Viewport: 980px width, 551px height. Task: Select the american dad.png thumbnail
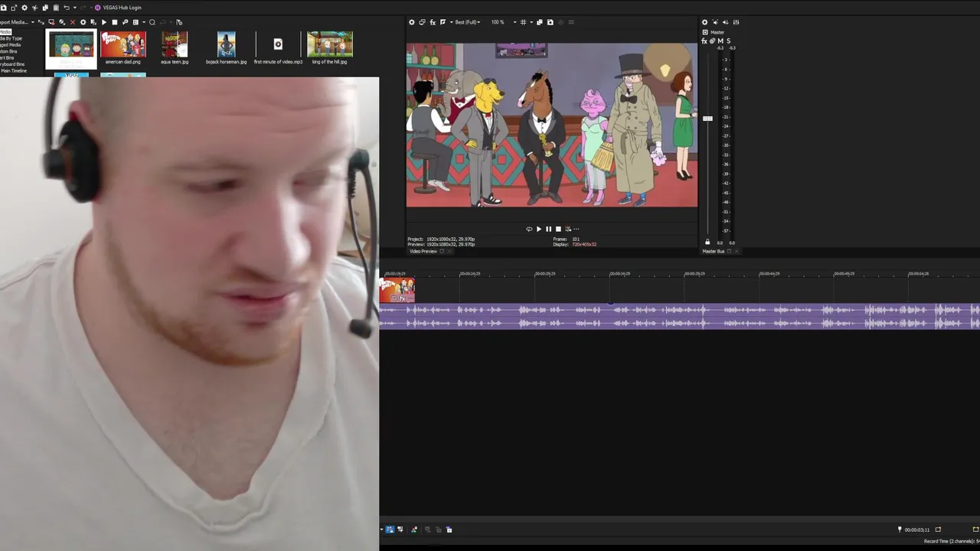tap(123, 44)
